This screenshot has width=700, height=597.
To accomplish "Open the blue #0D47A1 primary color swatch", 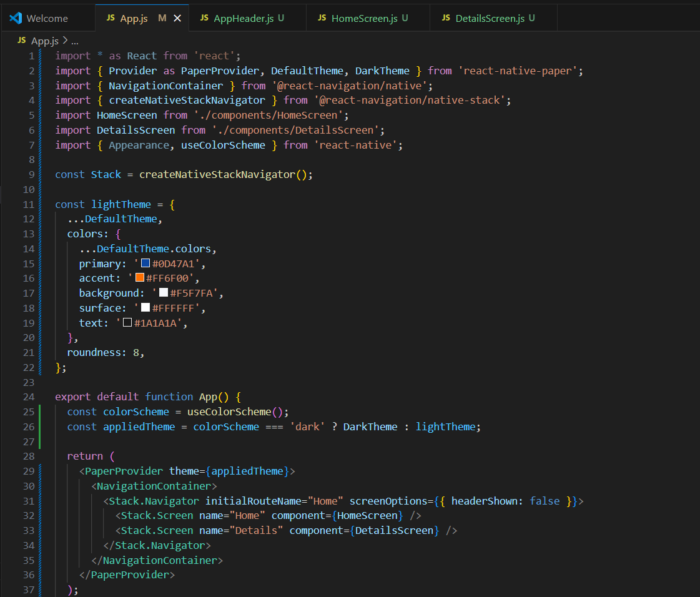I will pyautogui.click(x=145, y=263).
